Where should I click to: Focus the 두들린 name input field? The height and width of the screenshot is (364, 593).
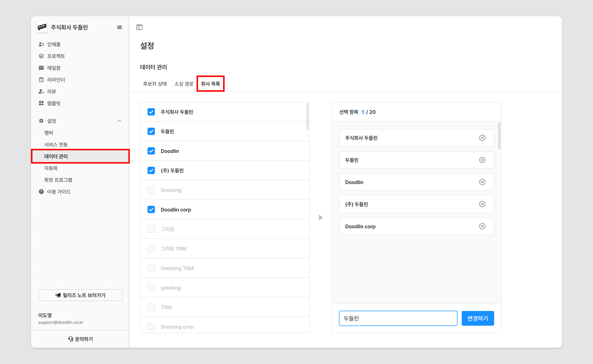(398, 318)
